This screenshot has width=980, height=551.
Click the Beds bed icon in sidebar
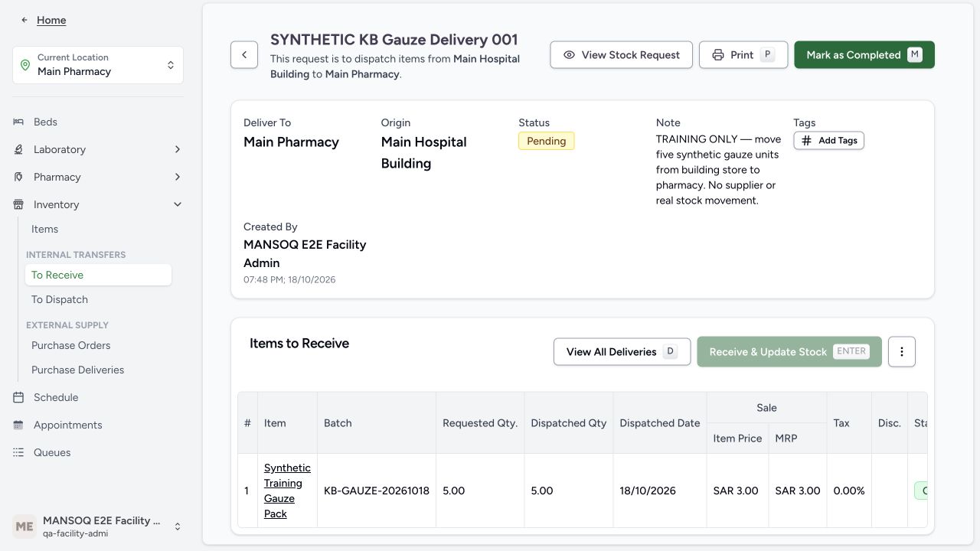[x=18, y=122]
